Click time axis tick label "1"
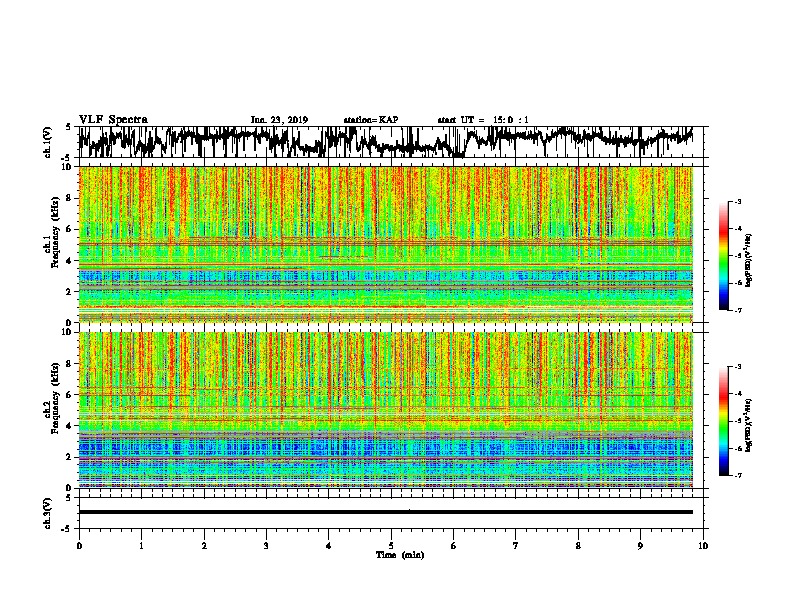Image resolution: width=792 pixels, height=612 pixels. coord(141,546)
